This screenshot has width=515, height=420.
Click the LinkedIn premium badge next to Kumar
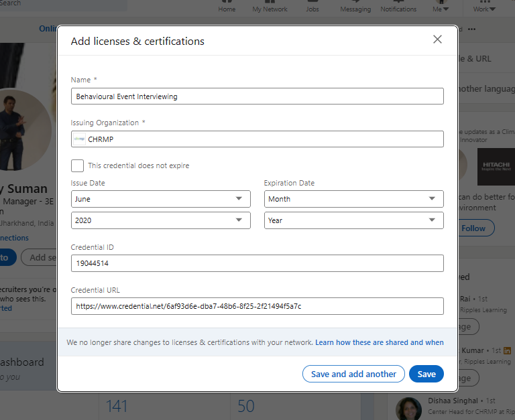pos(507,351)
